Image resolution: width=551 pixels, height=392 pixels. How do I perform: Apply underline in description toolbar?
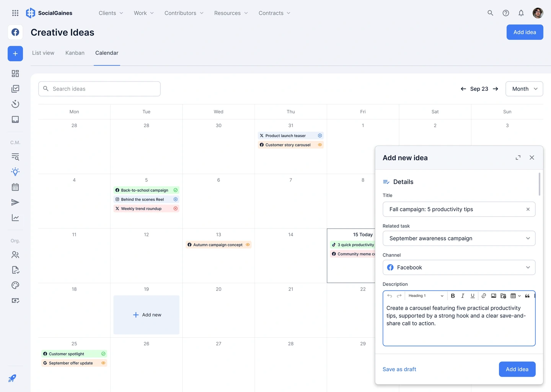[473, 296]
